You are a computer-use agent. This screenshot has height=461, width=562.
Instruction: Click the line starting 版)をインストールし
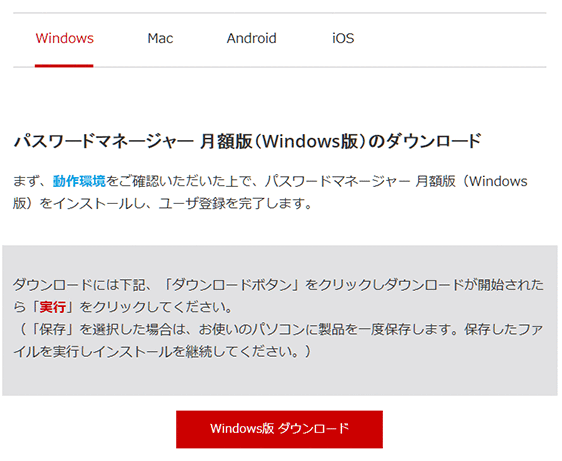[x=162, y=204]
